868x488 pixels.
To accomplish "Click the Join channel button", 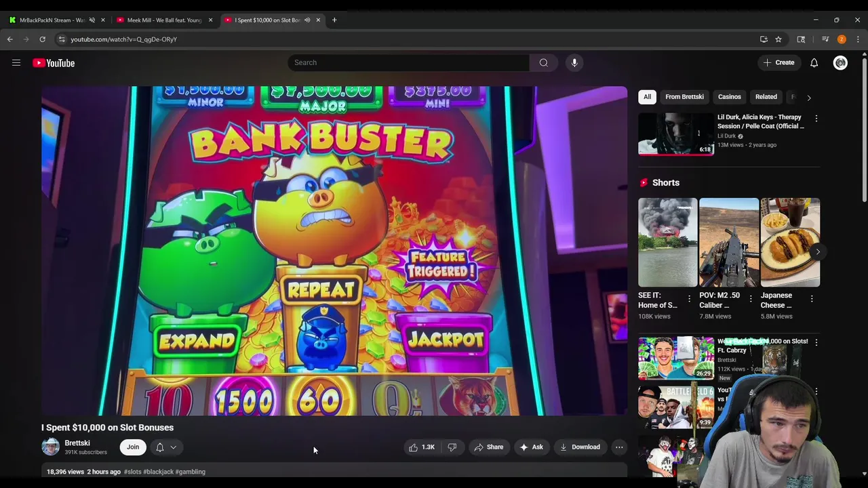I will [133, 447].
